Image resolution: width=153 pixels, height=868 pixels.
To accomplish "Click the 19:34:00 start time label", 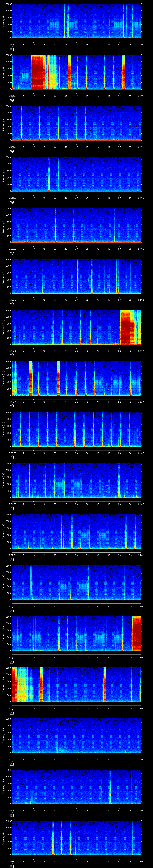I will click(x=12, y=657).
